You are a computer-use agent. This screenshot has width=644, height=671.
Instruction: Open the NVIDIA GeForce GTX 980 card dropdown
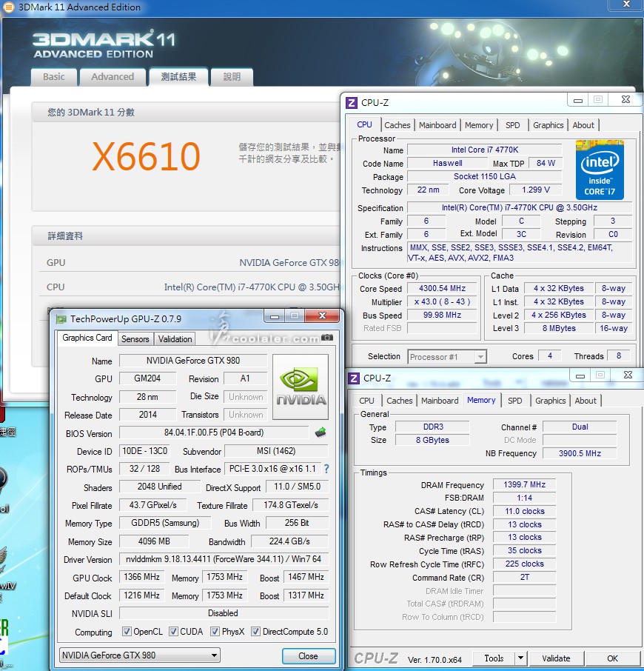139,655
